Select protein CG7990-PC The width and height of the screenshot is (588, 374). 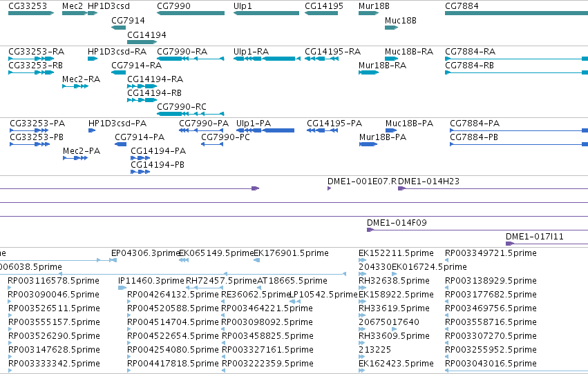point(225,137)
